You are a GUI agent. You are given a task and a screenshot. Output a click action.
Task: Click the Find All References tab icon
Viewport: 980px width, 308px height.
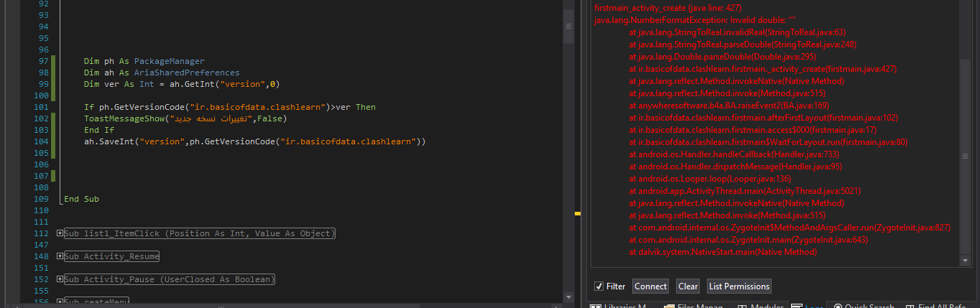[x=910, y=307]
